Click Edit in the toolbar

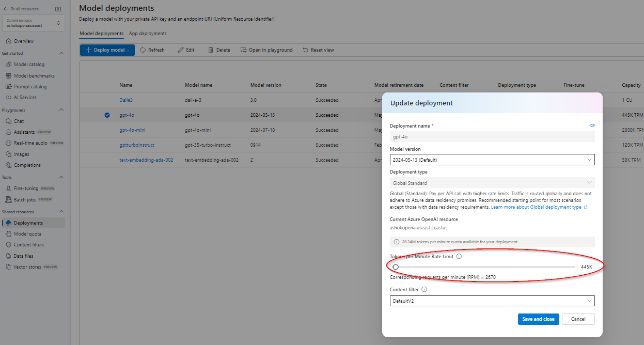pyautogui.click(x=186, y=50)
